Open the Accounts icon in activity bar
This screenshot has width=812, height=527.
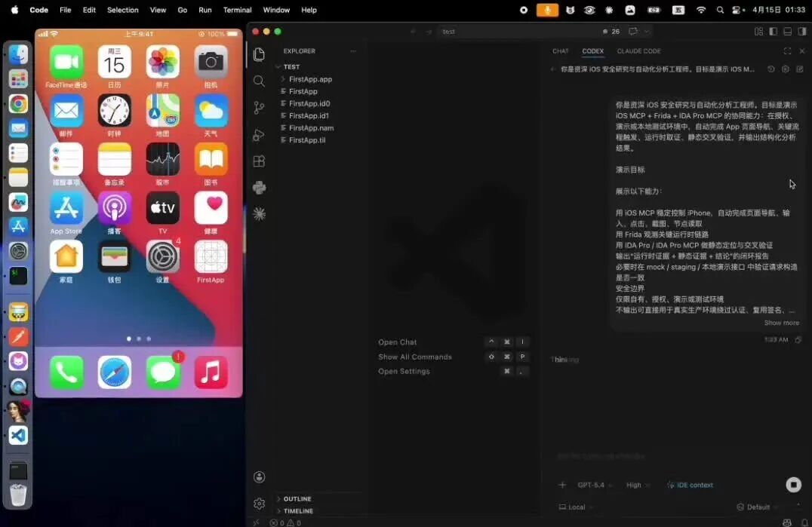coord(259,476)
